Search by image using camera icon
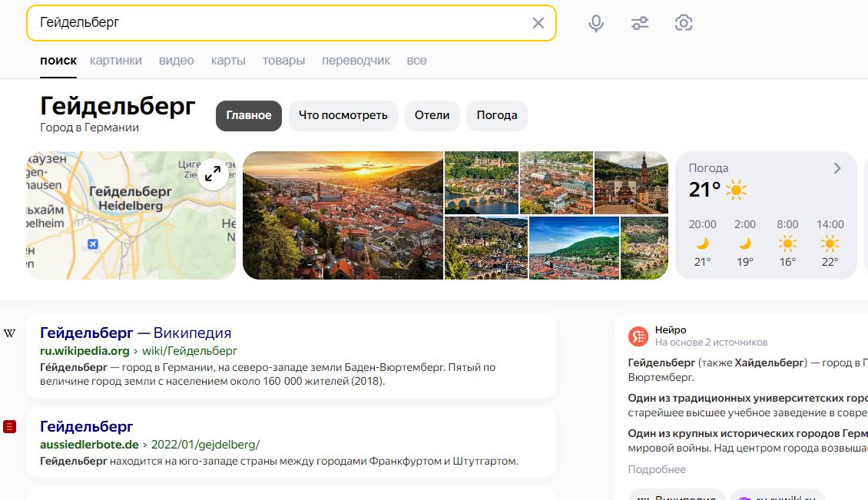 (x=684, y=23)
